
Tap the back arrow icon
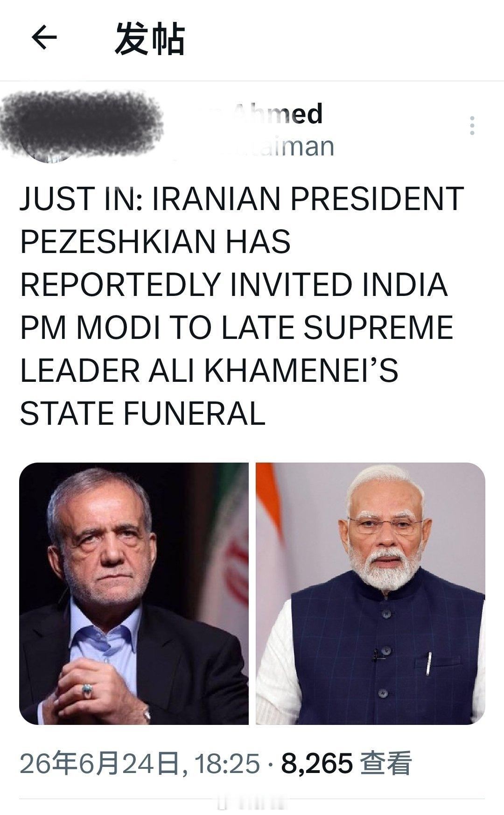pyautogui.click(x=44, y=38)
